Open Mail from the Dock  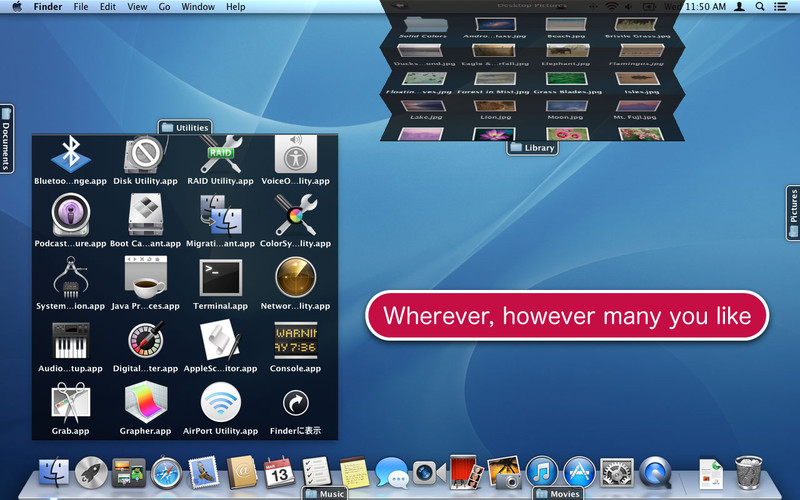[x=204, y=472]
